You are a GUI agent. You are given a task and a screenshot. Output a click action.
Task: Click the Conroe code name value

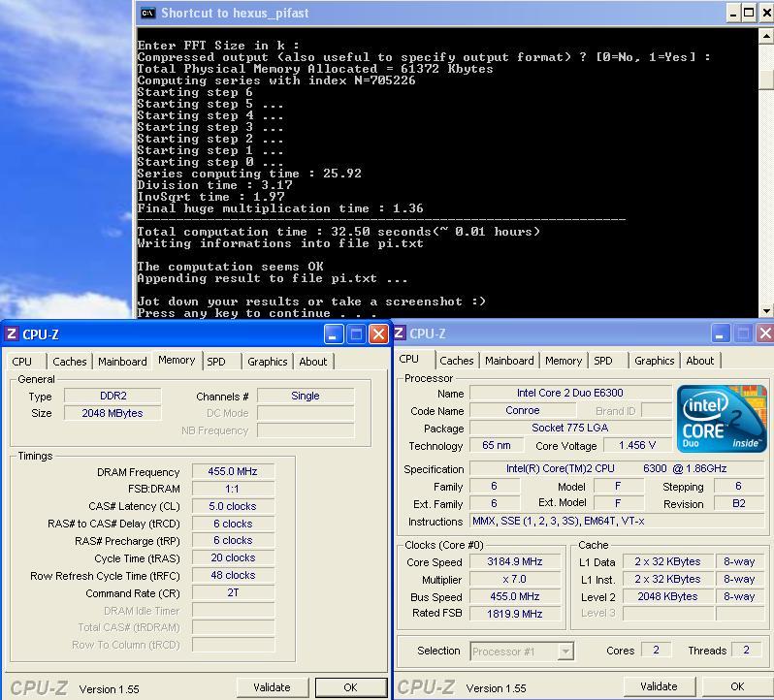tap(523, 410)
